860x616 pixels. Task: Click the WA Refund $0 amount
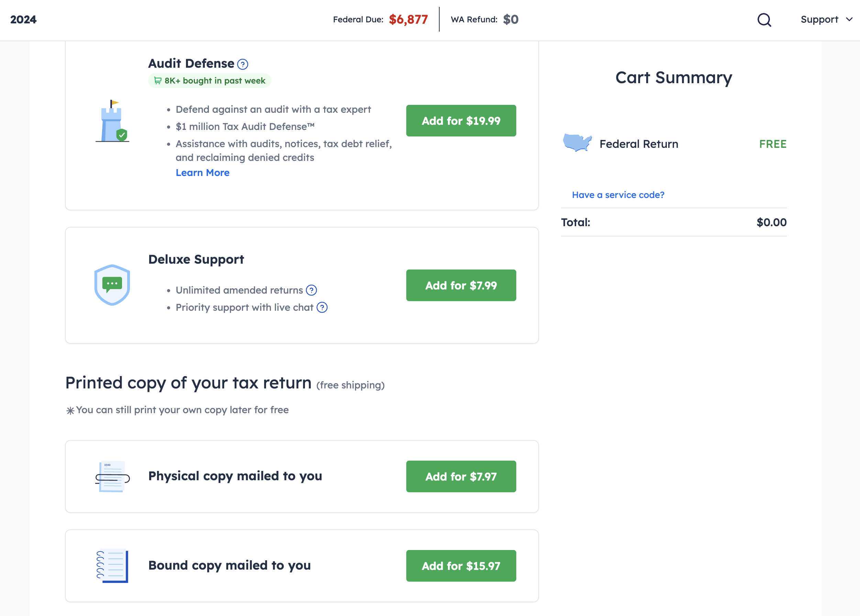510,20
